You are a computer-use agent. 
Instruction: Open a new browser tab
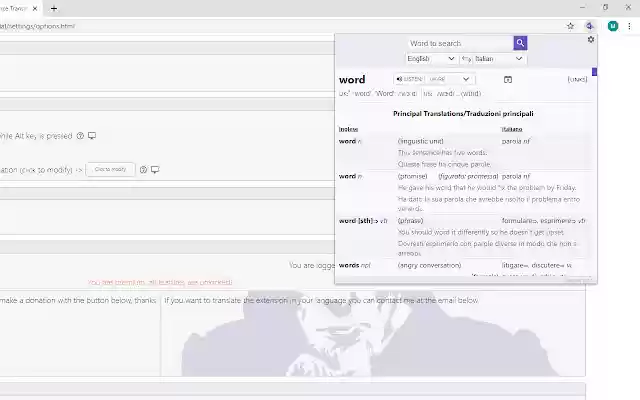click(x=54, y=9)
